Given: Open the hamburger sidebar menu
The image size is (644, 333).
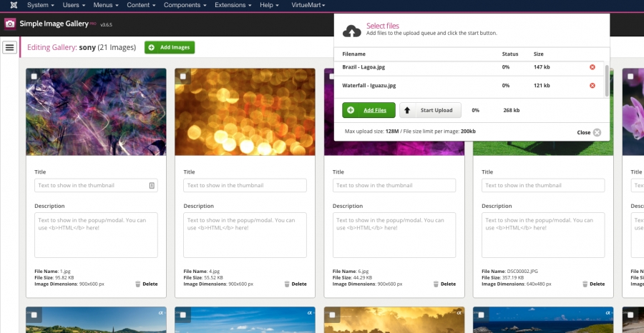Looking at the screenshot, I should (x=9, y=47).
